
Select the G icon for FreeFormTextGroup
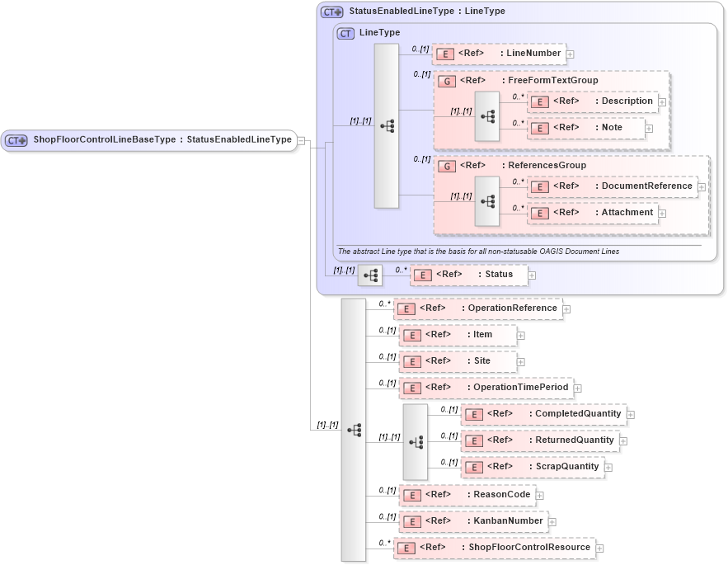point(446,81)
